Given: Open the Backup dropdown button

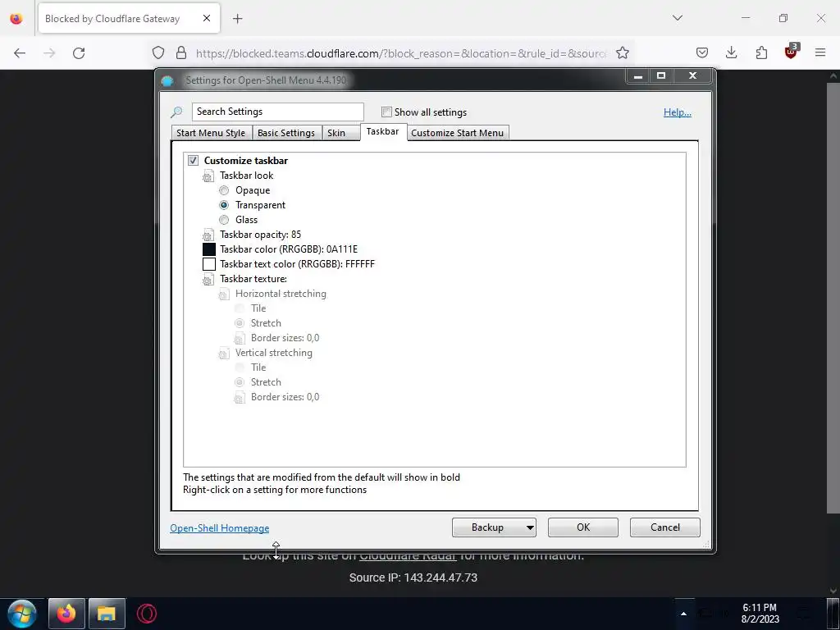Looking at the screenshot, I should pyautogui.click(x=494, y=527).
